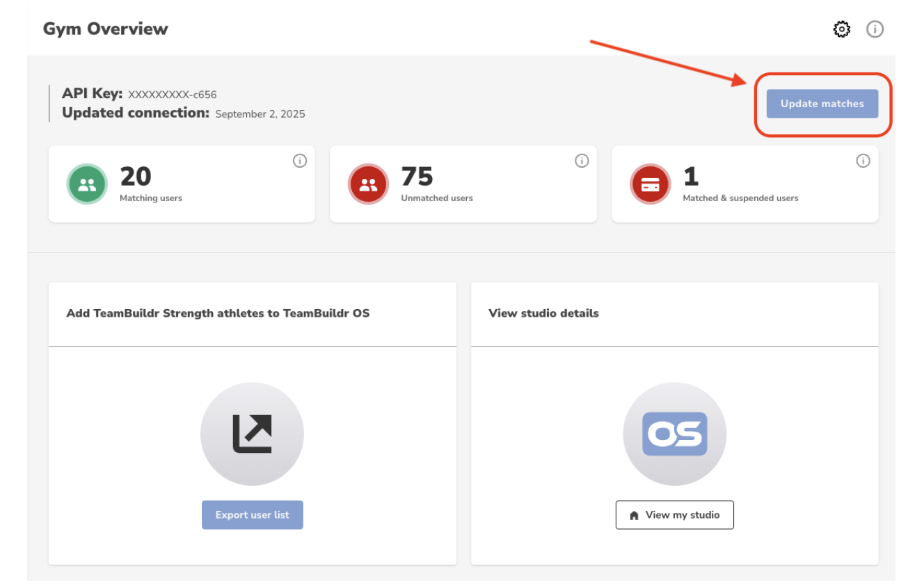This screenshot has width=924, height=586.
Task: Select the API key value XXXXXXXXX-c656
Action: click(173, 95)
